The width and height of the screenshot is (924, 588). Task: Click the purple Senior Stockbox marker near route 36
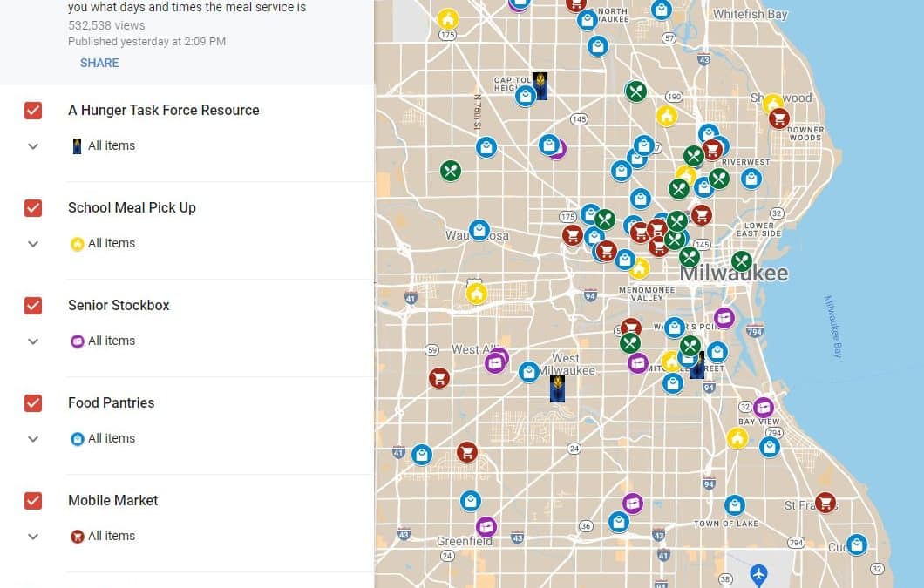click(632, 504)
